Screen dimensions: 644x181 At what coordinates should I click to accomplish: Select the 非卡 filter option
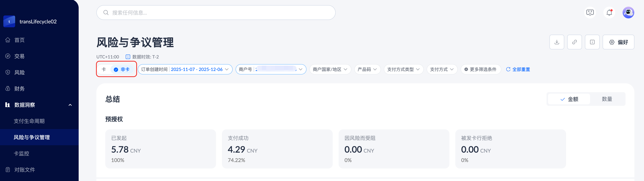tap(122, 69)
